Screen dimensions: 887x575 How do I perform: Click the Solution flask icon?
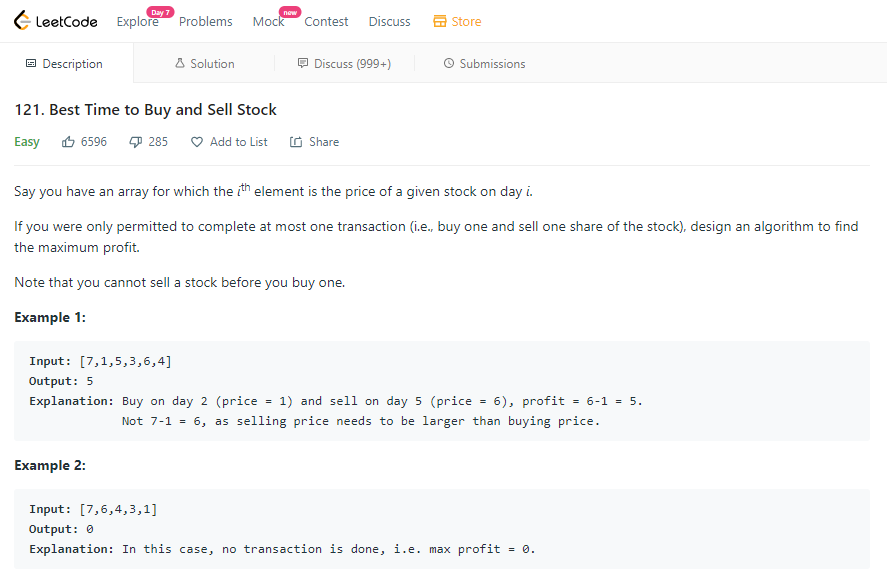(180, 63)
